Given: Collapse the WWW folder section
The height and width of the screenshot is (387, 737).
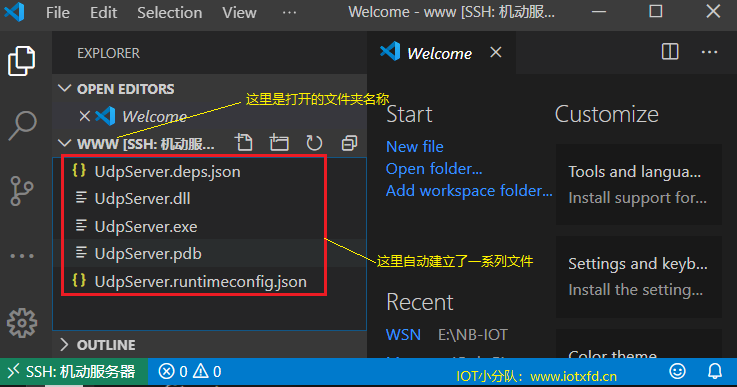Looking at the screenshot, I should pyautogui.click(x=65, y=143).
